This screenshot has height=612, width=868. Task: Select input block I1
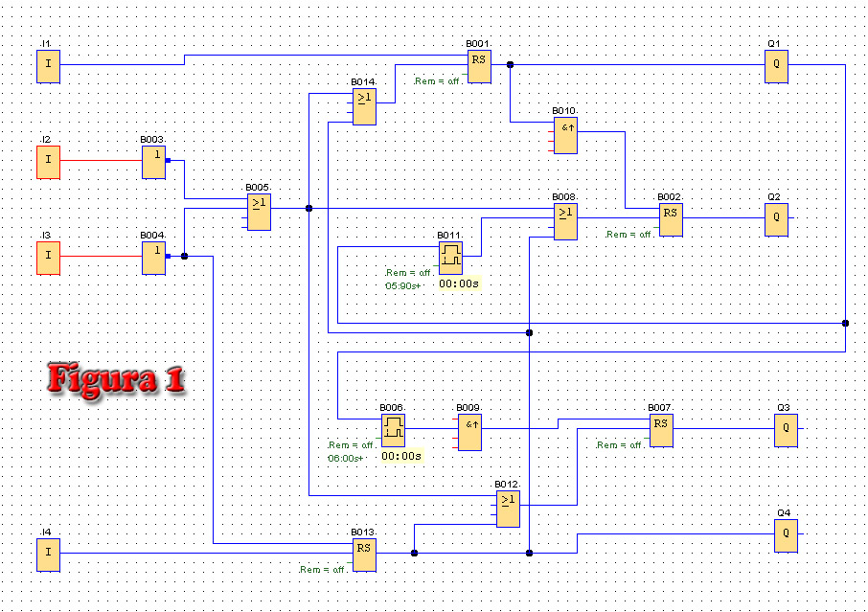click(x=48, y=66)
